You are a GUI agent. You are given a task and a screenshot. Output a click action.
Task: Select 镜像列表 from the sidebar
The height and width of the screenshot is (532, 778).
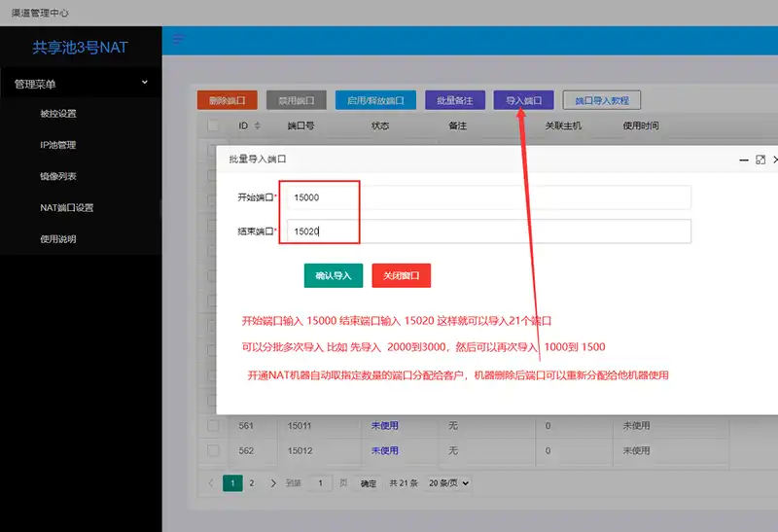coord(58,176)
